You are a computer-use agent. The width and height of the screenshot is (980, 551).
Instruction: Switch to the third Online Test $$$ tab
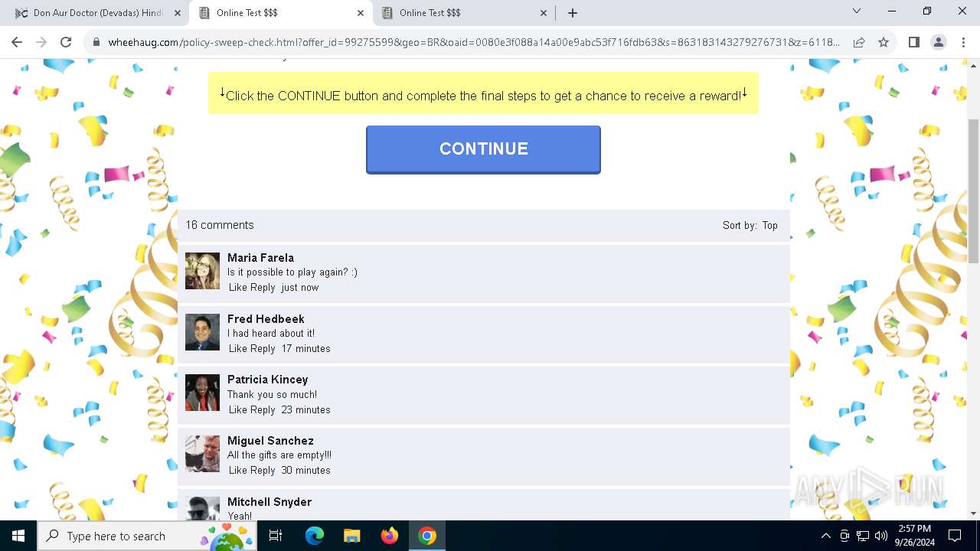click(464, 13)
